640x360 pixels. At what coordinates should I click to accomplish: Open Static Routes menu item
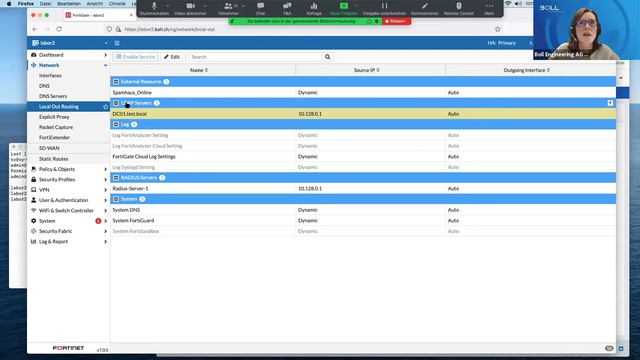click(53, 159)
